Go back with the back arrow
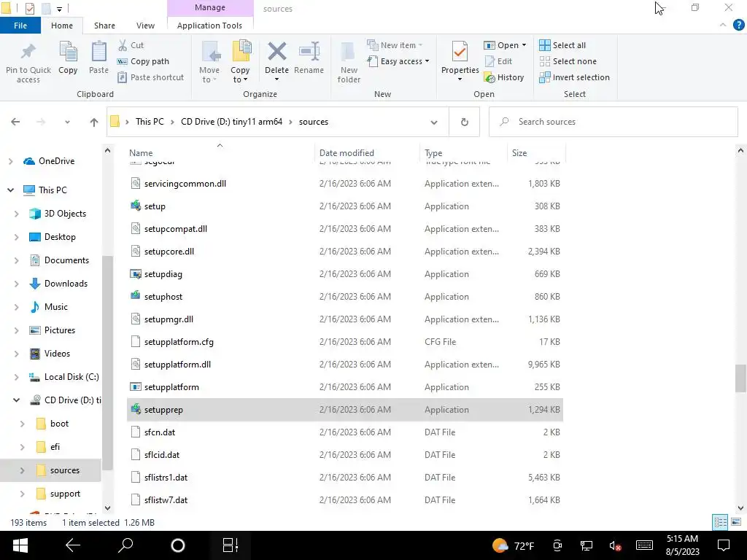Image resolution: width=747 pixels, height=560 pixels. (x=15, y=122)
